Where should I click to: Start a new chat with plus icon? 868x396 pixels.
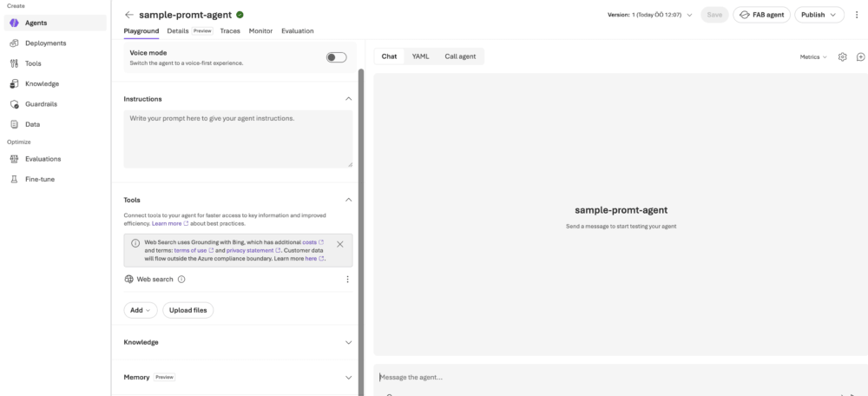(x=860, y=56)
